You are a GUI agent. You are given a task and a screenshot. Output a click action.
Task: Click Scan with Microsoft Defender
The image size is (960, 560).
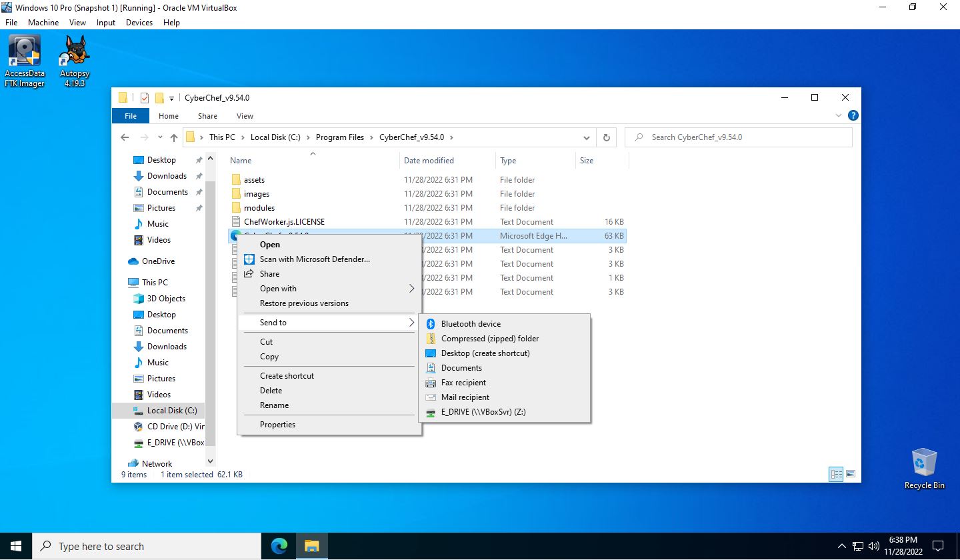pos(329,259)
